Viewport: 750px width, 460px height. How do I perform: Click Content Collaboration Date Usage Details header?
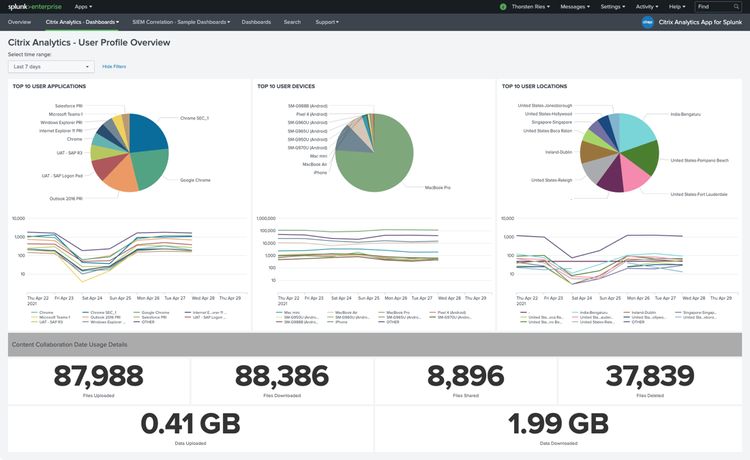[69, 345]
